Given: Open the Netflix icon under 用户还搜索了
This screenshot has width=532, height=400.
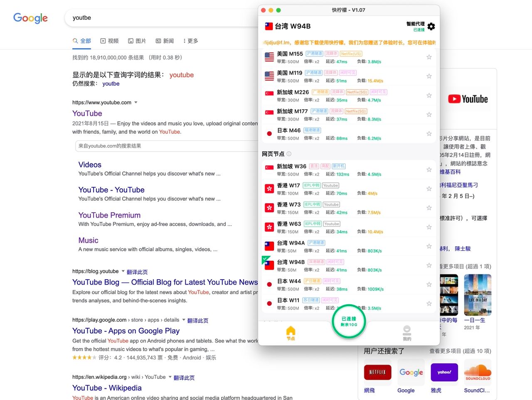Looking at the screenshot, I should [x=377, y=372].
